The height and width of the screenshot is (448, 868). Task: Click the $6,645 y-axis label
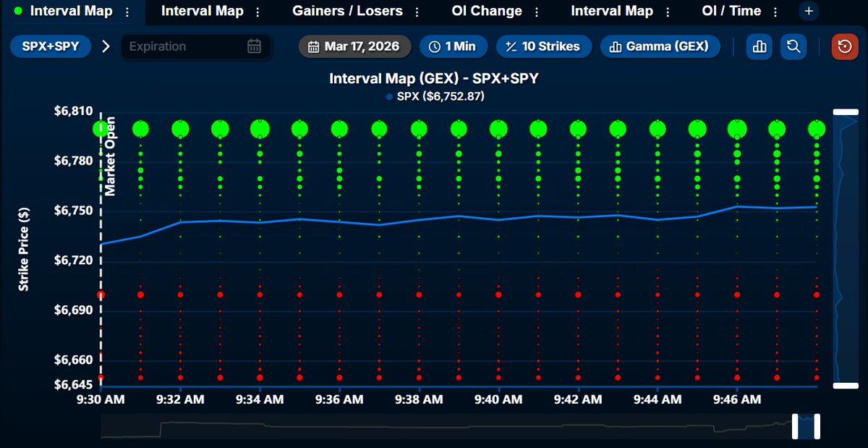pyautogui.click(x=73, y=384)
